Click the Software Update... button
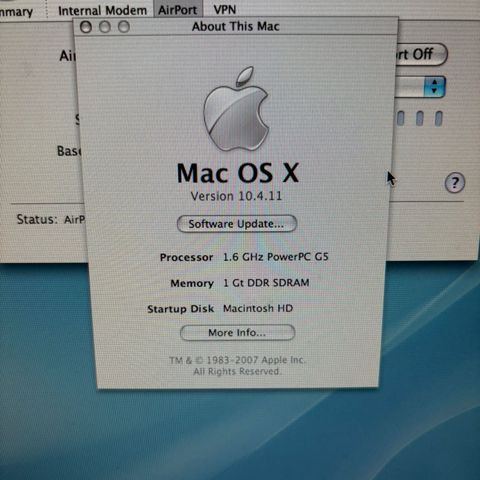This screenshot has height=480, width=480. click(237, 223)
